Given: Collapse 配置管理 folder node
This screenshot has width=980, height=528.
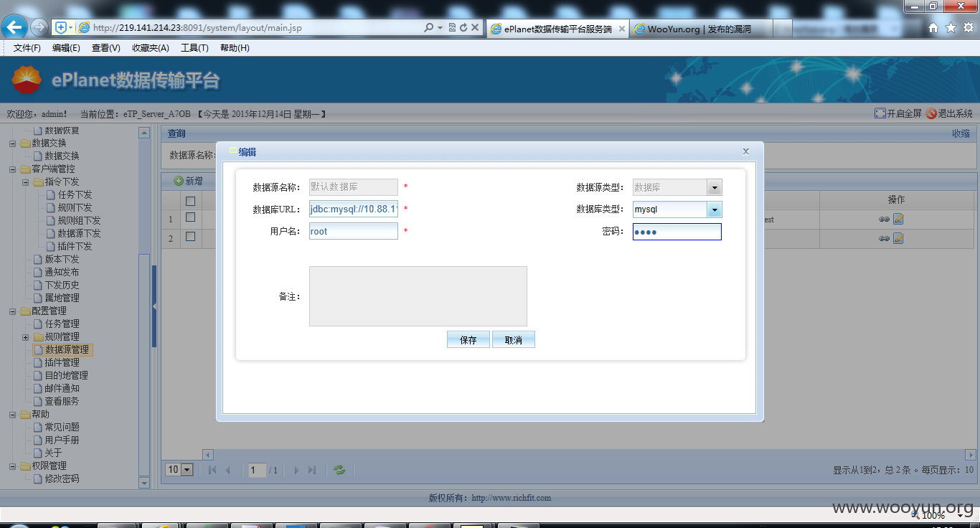Looking at the screenshot, I should click(13, 311).
